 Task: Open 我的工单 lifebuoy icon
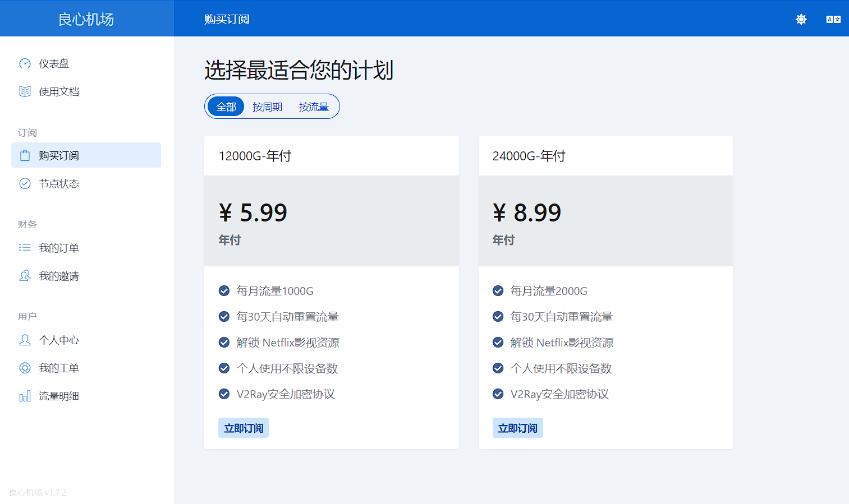click(25, 368)
